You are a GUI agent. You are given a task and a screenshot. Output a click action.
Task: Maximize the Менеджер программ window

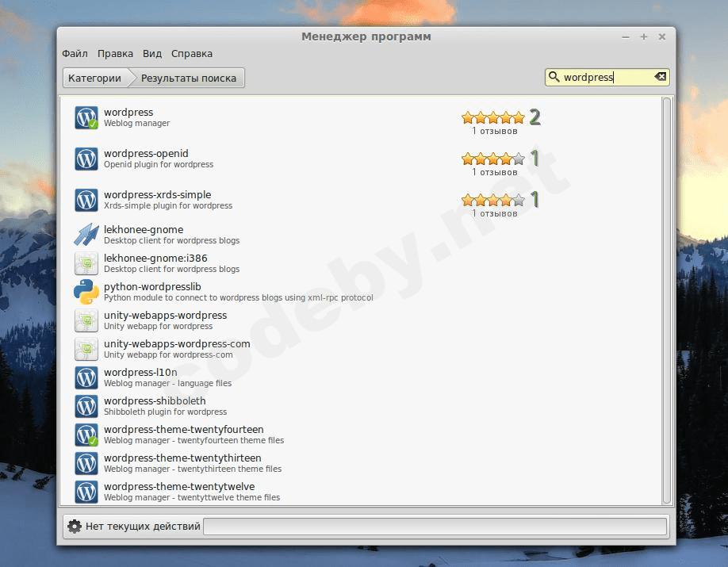point(644,36)
